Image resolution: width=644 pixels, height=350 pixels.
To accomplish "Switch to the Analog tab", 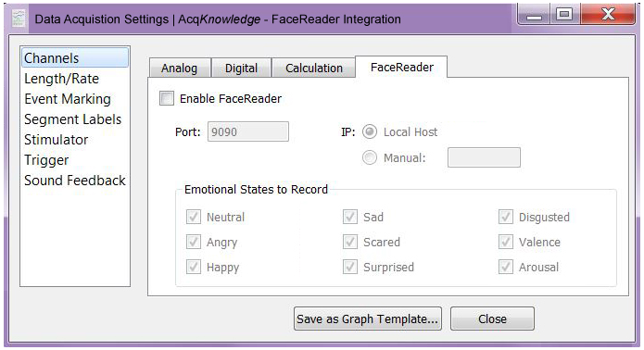I will pyautogui.click(x=180, y=68).
